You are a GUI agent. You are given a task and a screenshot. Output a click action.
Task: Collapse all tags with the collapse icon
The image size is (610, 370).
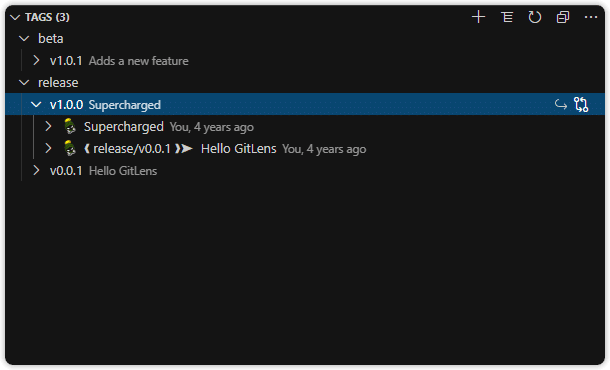(x=563, y=17)
